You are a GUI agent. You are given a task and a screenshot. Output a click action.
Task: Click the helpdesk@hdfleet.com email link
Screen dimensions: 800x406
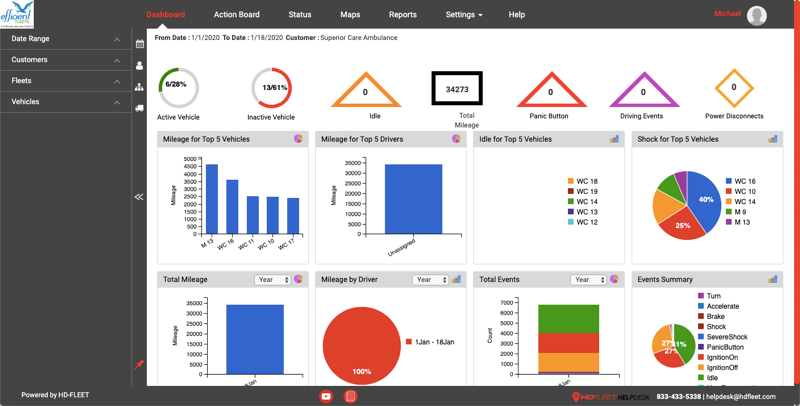point(741,396)
